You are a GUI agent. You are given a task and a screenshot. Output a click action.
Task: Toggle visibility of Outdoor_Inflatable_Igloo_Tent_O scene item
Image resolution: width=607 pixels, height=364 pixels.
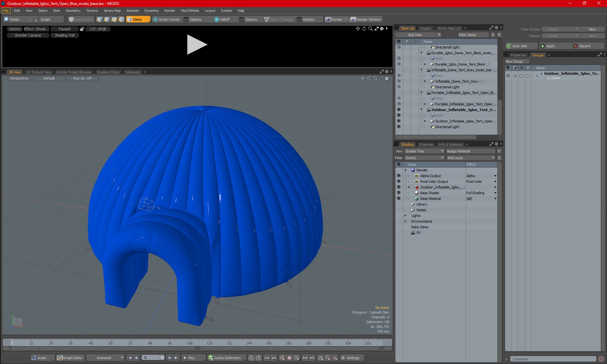pos(399,110)
